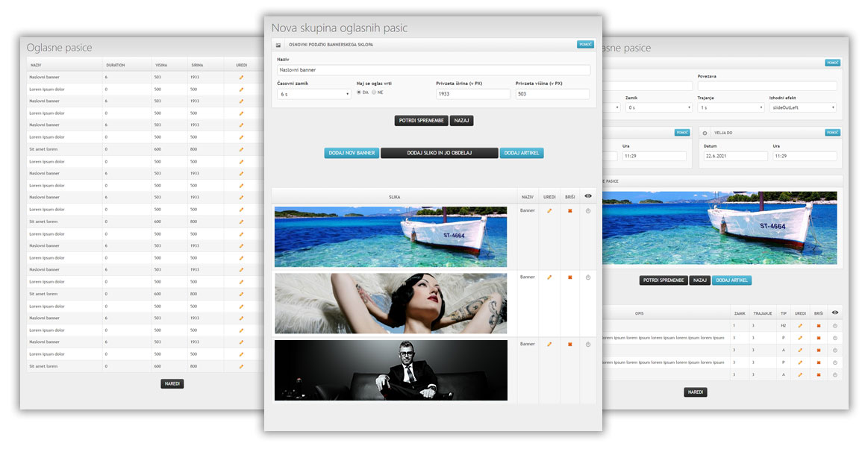This screenshot has height=449, width=868.
Task: Edit the H2 type row in right table
Action: coord(800,325)
